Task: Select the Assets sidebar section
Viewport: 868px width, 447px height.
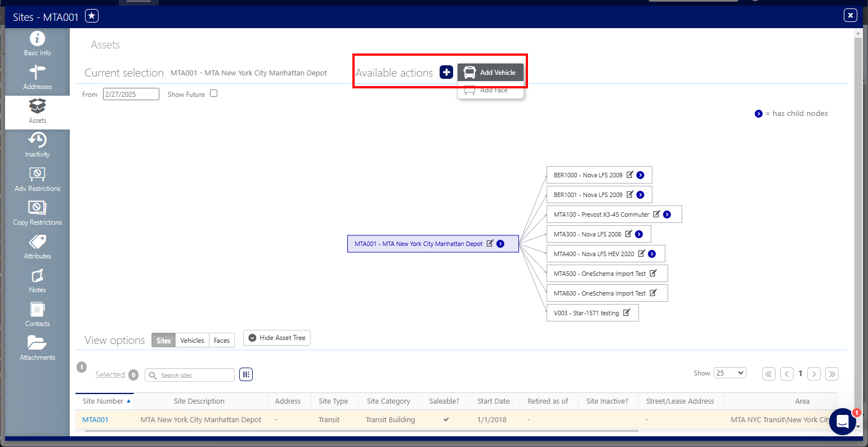Action: pyautogui.click(x=37, y=112)
